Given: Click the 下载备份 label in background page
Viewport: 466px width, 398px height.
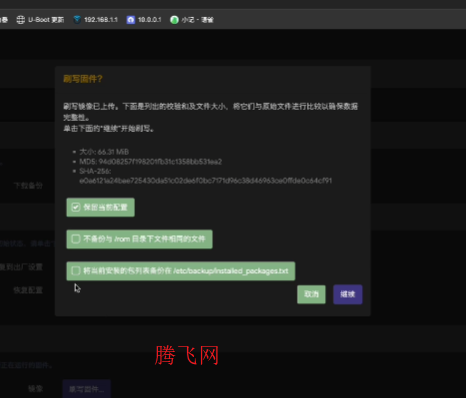Looking at the screenshot, I should pos(28,186).
